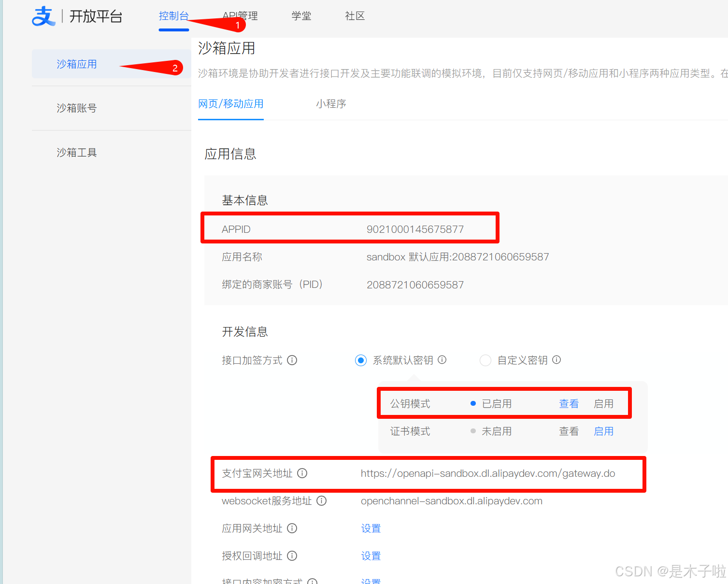Click 启用 link for 证书模式
728x584 pixels.
(x=603, y=431)
